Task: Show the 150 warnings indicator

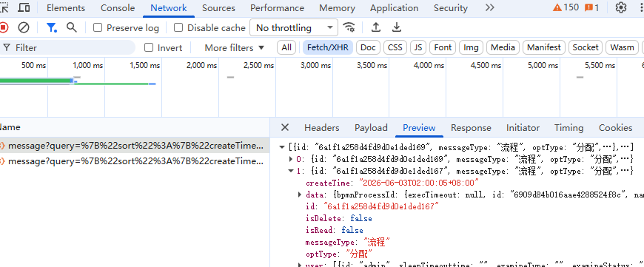Action: (x=566, y=7)
